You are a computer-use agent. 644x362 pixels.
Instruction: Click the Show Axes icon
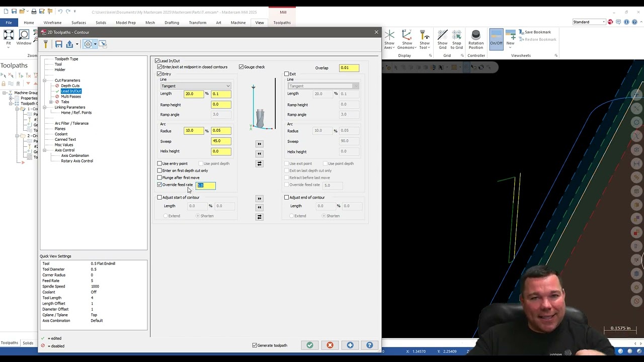tap(389, 35)
